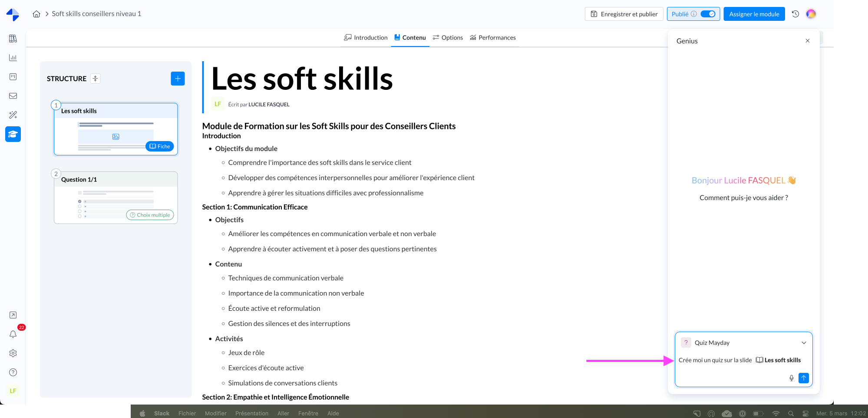This screenshot has height=418, width=868.
Task: Switch to the Options tab
Action: pos(448,38)
